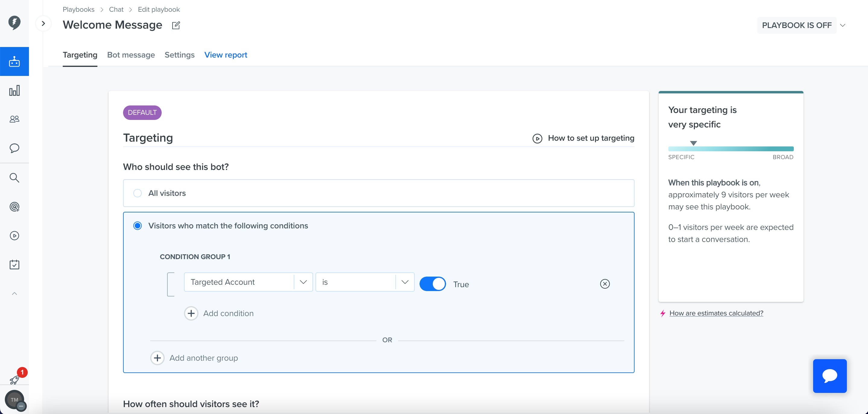Click the plus icon for Add another group
This screenshot has width=868, height=414.
(157, 358)
